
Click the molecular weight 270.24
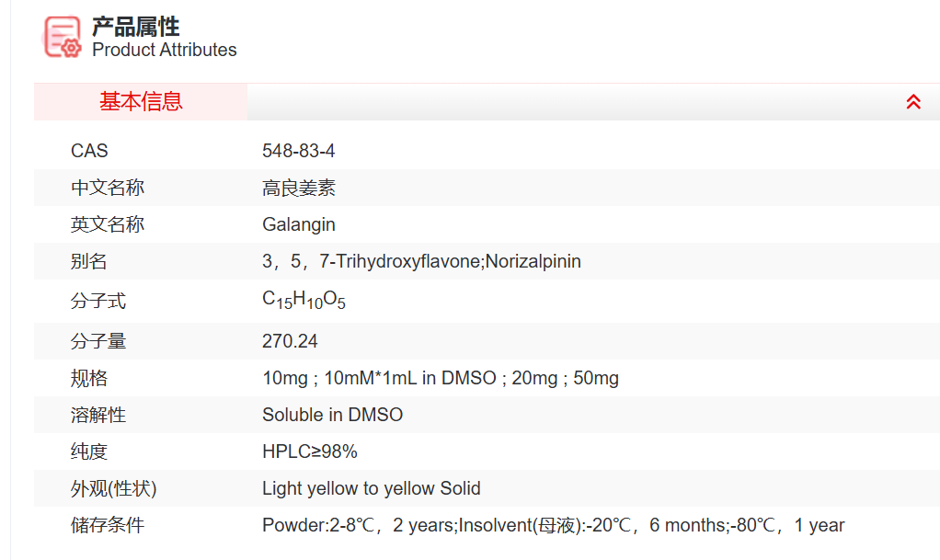[290, 341]
